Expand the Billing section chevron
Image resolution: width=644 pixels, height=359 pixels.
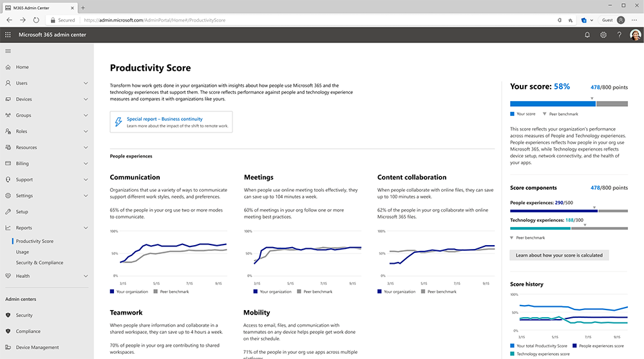pyautogui.click(x=86, y=163)
